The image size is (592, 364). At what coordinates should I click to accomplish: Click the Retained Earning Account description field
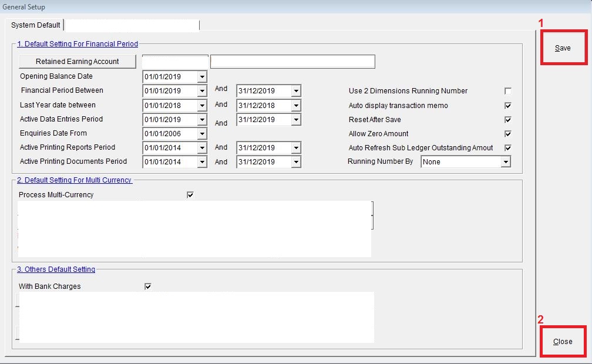[x=292, y=62]
